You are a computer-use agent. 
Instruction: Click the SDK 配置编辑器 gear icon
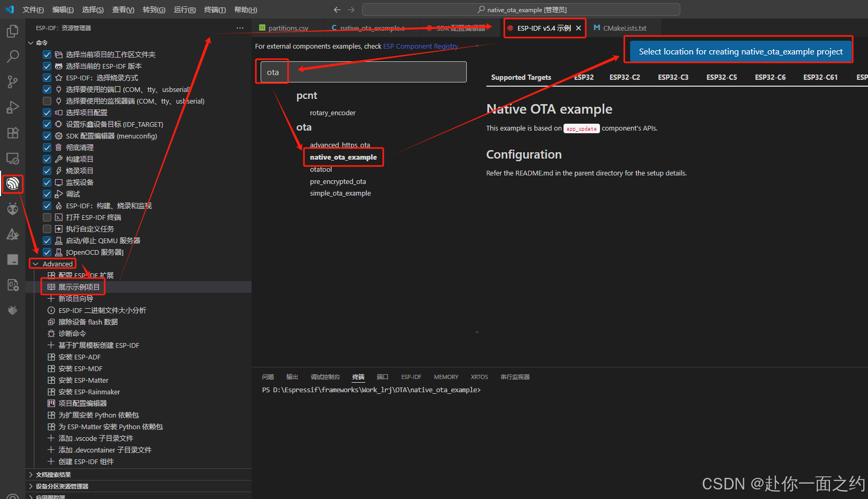click(x=59, y=136)
